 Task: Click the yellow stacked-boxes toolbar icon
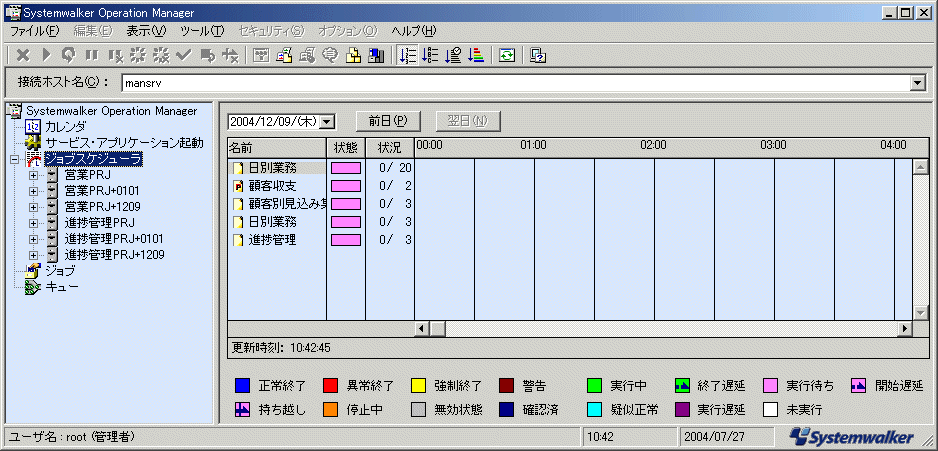tap(354, 56)
